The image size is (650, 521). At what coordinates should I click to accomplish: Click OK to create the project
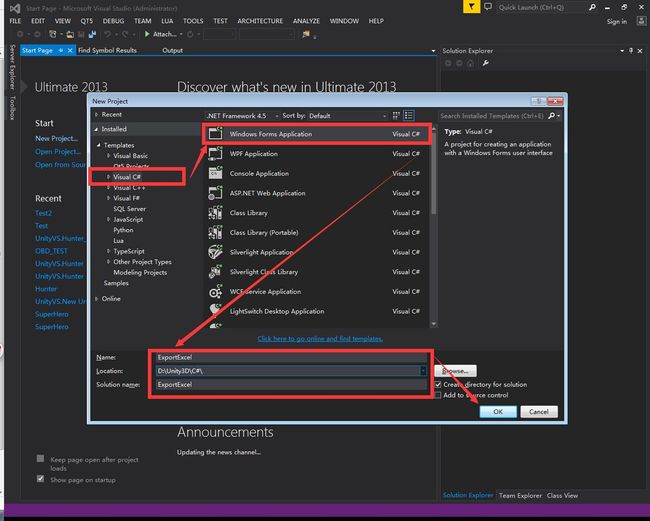tap(498, 412)
